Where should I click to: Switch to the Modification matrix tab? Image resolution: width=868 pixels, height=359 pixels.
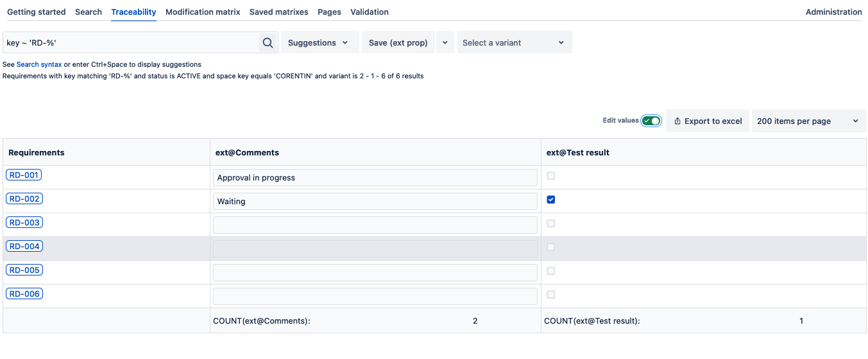tap(203, 12)
